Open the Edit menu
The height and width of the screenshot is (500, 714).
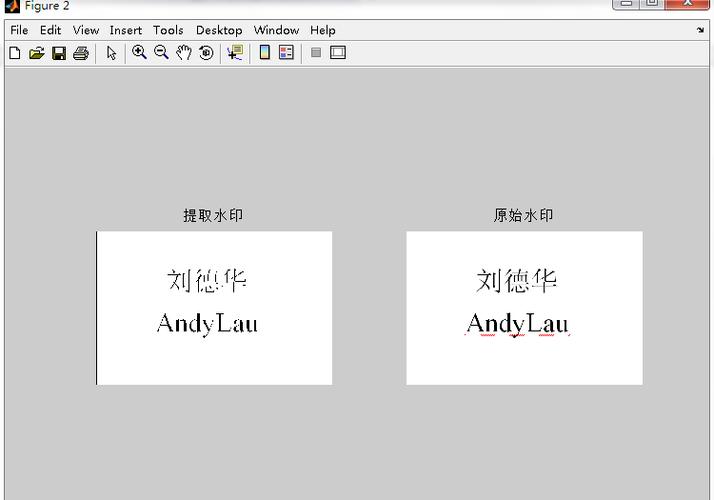50,30
